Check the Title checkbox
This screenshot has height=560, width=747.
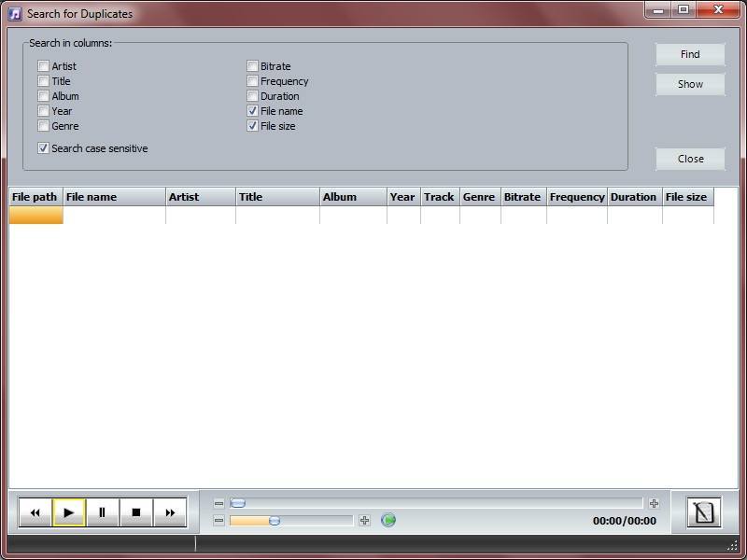[x=43, y=81]
